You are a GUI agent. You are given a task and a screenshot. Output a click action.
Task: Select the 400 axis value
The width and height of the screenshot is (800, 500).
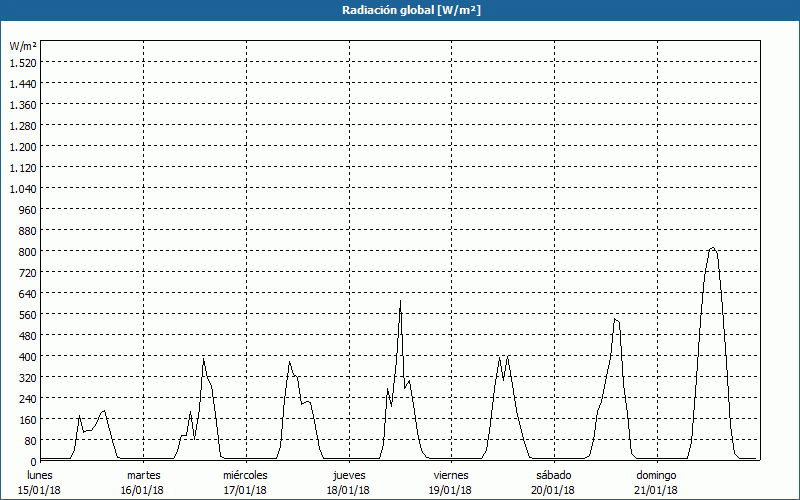click(28, 357)
